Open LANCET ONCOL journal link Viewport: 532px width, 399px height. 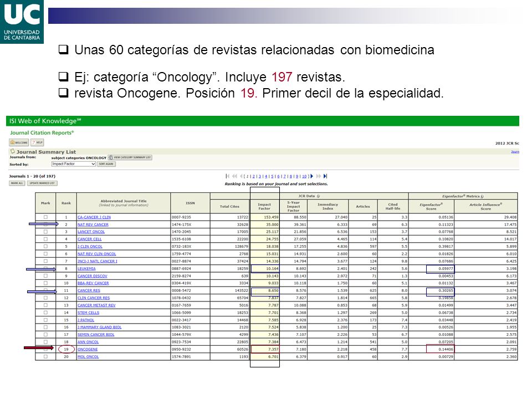(x=91, y=232)
